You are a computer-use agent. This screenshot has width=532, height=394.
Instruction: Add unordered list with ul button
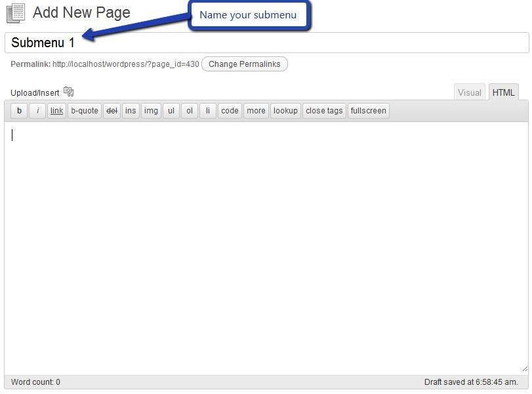coord(171,111)
